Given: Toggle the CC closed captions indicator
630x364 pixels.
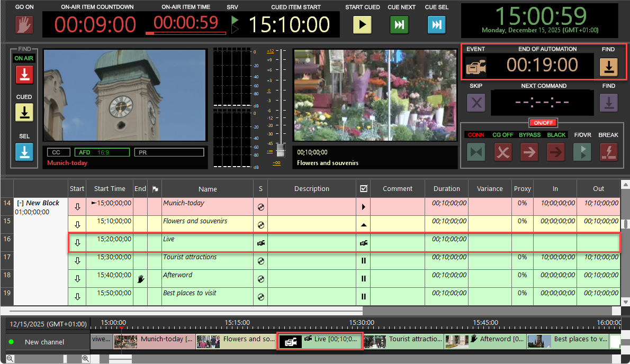Looking at the screenshot, I should (x=57, y=152).
